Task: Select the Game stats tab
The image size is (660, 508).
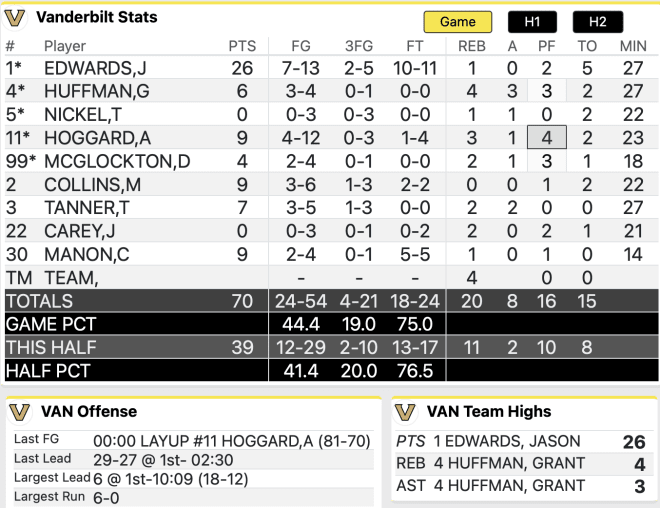Action: coord(458,22)
